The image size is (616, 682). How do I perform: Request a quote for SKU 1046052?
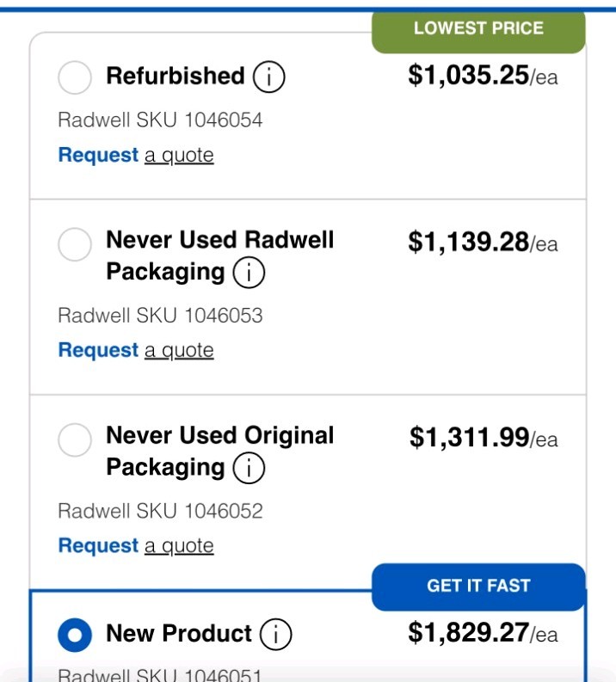coord(136,546)
